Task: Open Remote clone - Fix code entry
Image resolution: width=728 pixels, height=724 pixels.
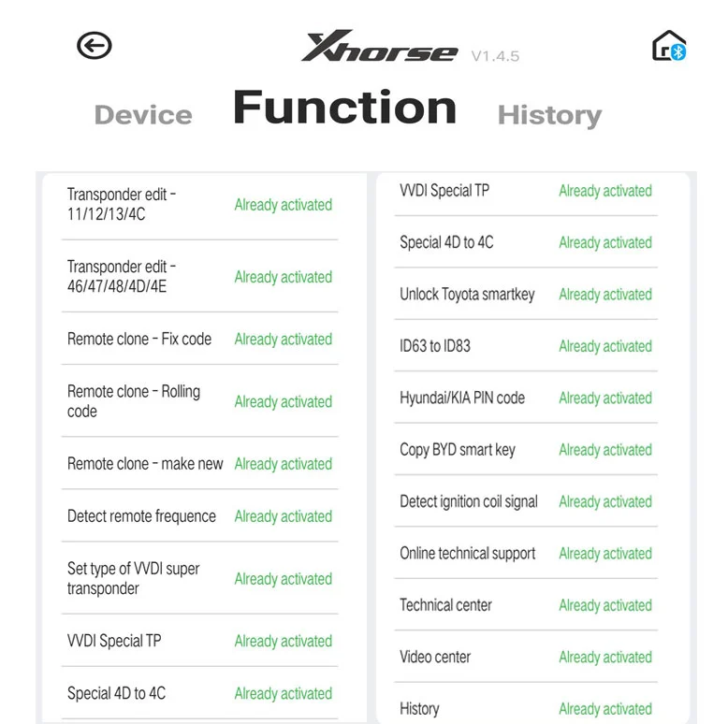Action: (199, 339)
